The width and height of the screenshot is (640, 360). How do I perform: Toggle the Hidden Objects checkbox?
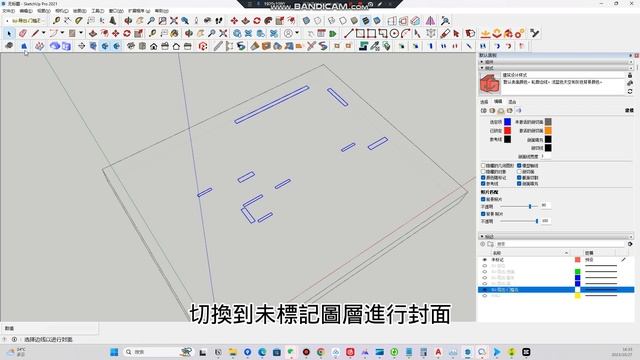483,172
